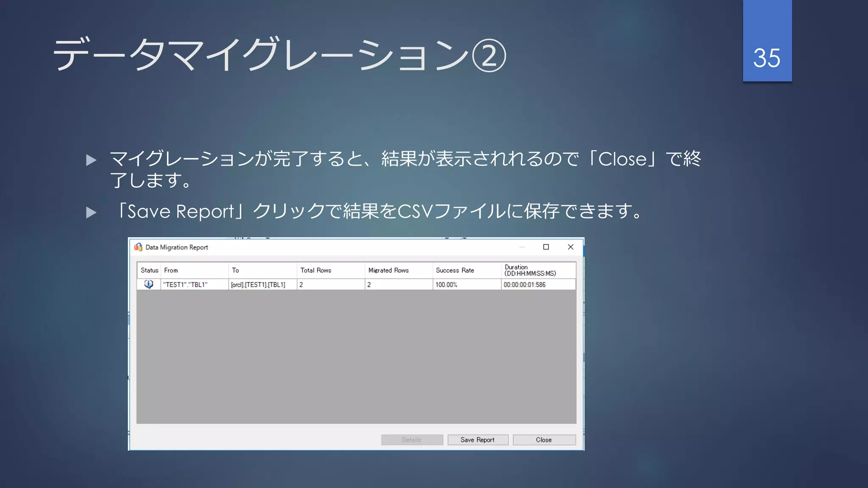Click the info status icon in TBL1 row
Image resolution: width=868 pixels, height=488 pixels.
pyautogui.click(x=149, y=284)
